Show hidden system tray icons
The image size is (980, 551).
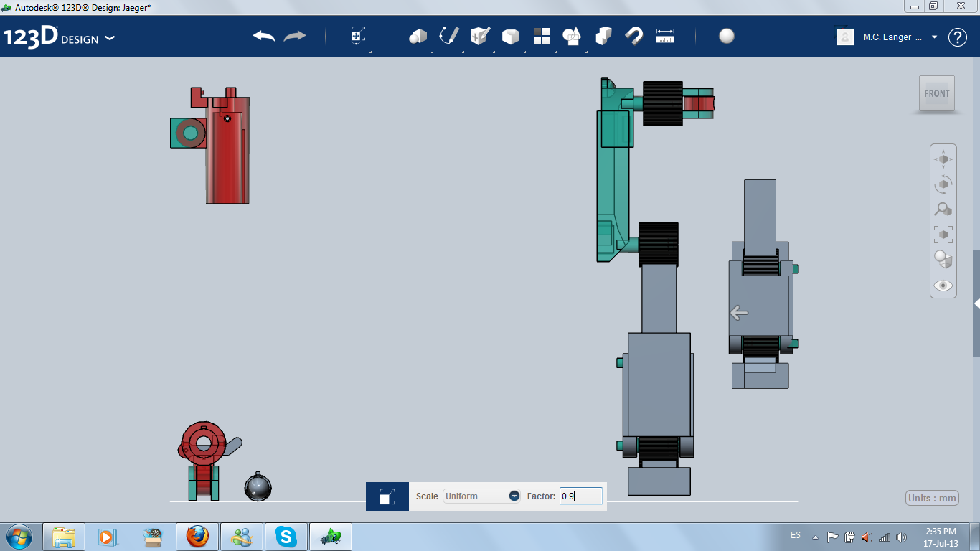[815, 537]
